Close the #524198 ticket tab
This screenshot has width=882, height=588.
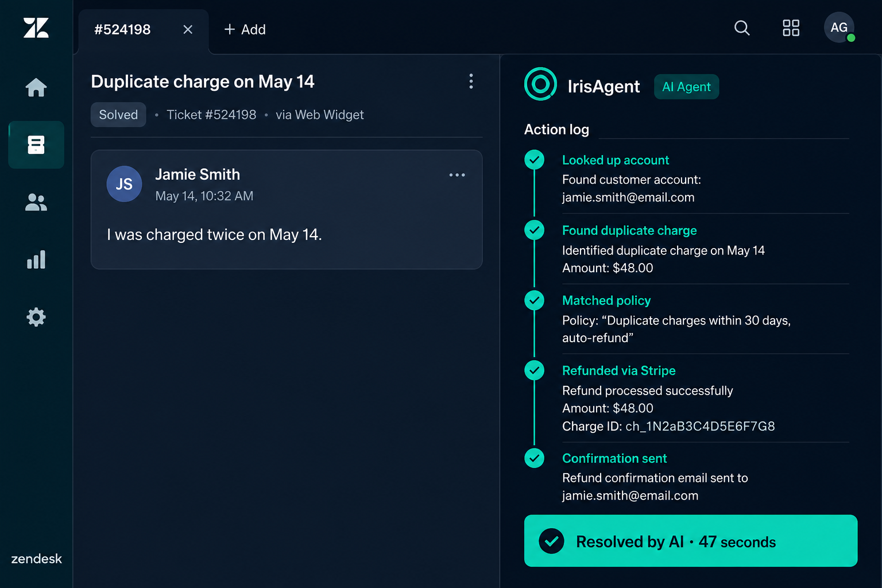pos(188,29)
